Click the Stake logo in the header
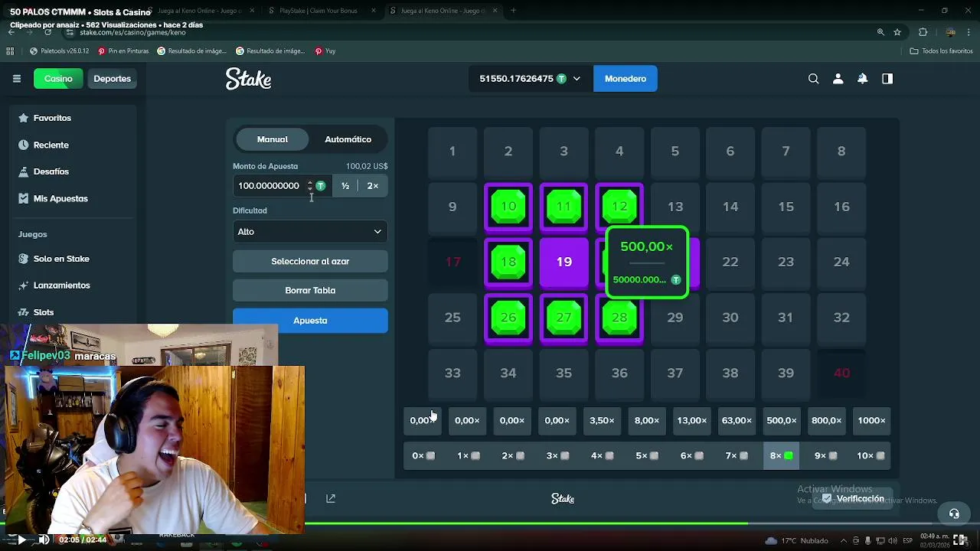The image size is (980, 551). coord(248,79)
